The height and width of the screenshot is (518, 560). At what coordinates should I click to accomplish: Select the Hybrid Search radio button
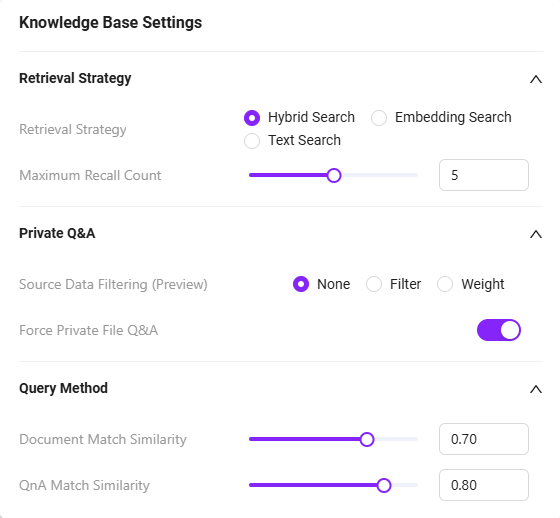(x=252, y=118)
